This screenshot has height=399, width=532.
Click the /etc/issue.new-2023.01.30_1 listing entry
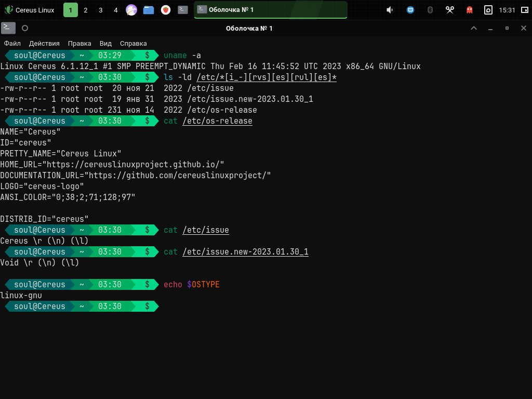250,99
